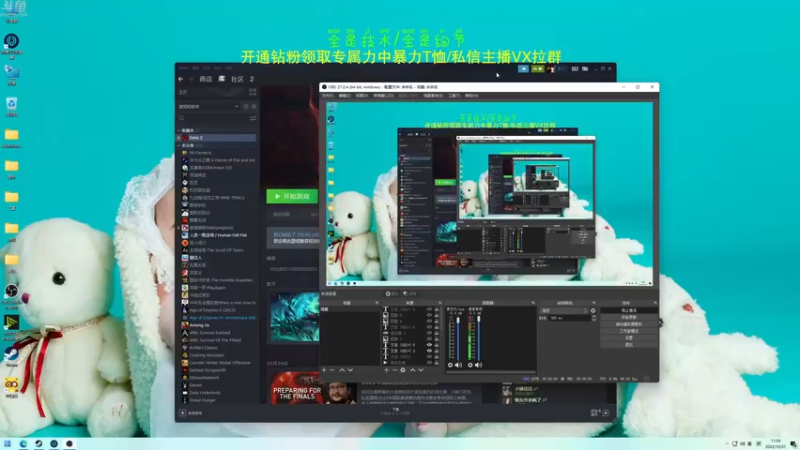Move source up in OBS Sources panel
The image size is (800, 450).
(x=412, y=370)
